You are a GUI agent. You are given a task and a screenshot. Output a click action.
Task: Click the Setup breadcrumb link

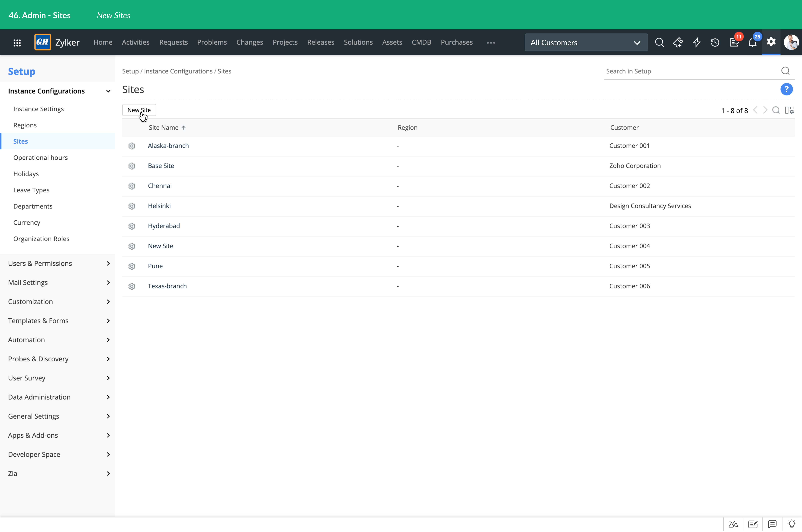pos(130,71)
